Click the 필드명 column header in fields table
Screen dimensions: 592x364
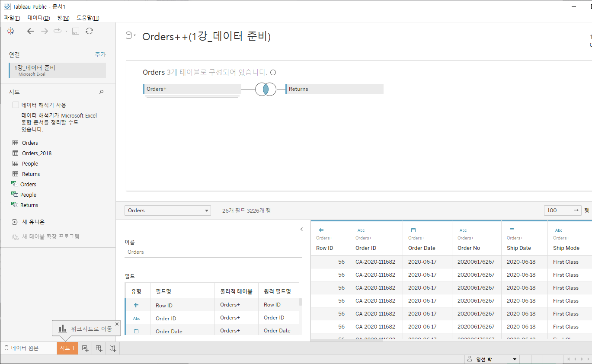182,291
